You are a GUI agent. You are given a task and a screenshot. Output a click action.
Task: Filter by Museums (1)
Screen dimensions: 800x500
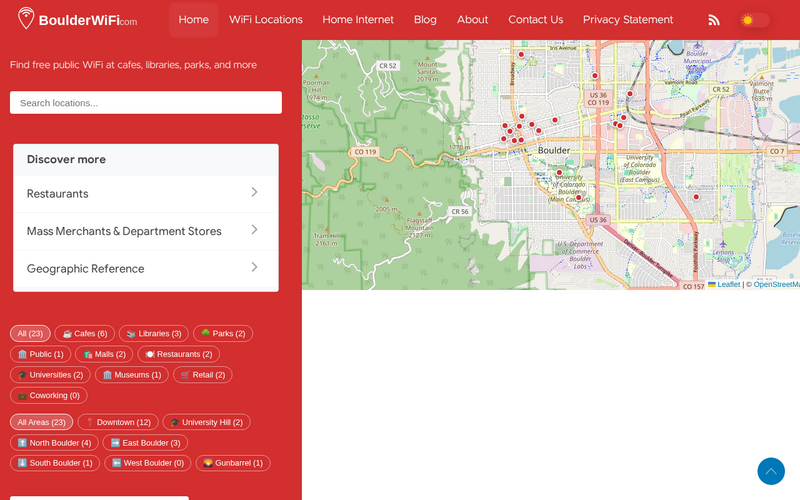pos(132,374)
